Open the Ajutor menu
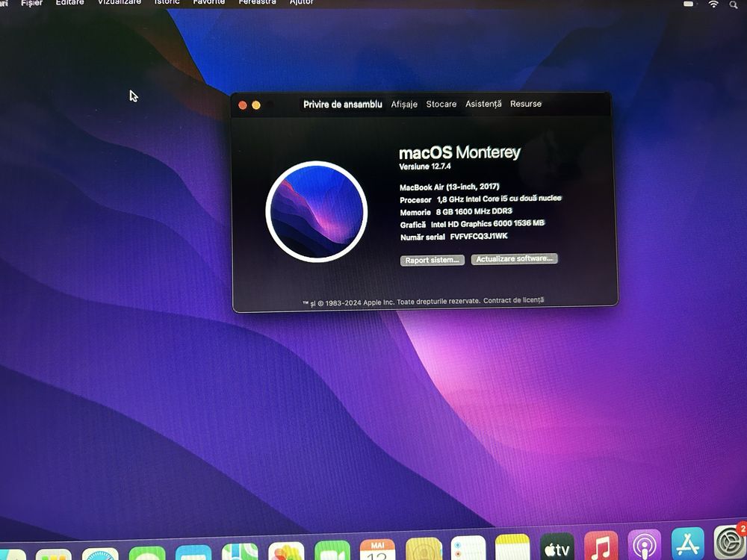 tap(302, 2)
